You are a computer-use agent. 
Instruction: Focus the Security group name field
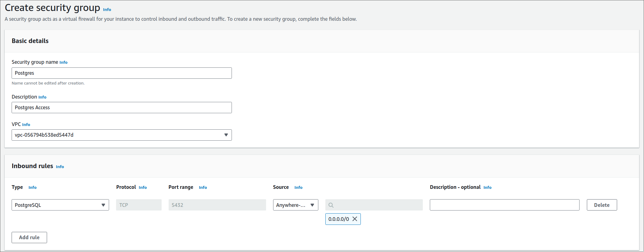(x=122, y=73)
